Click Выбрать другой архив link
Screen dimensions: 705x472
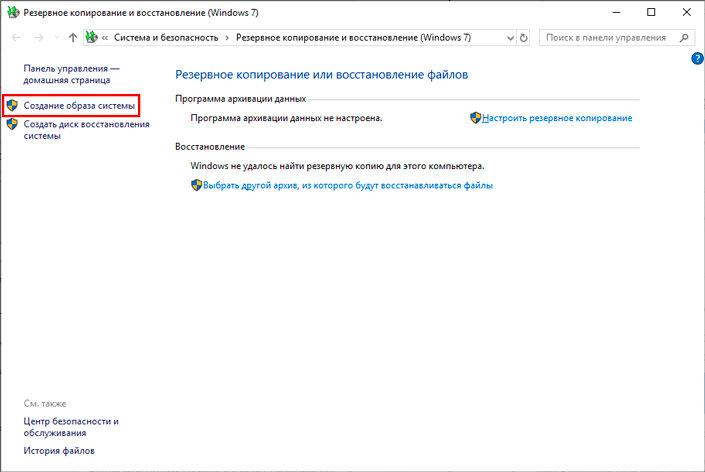click(x=348, y=185)
